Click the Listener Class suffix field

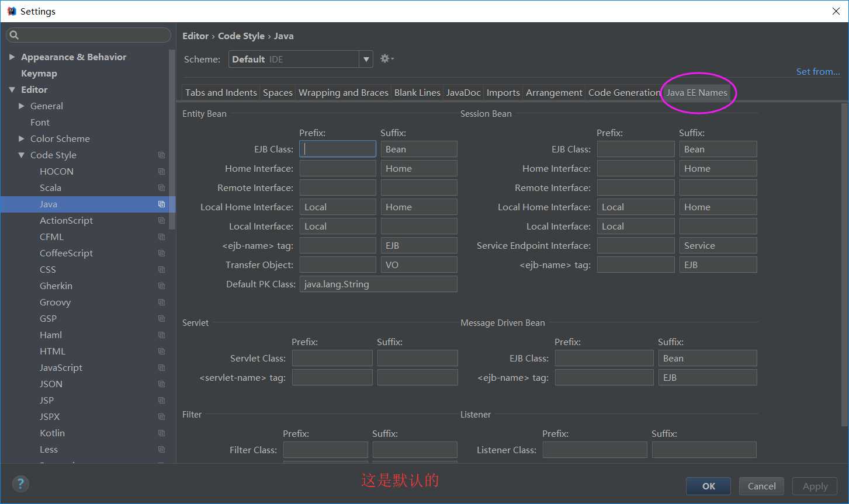point(704,450)
